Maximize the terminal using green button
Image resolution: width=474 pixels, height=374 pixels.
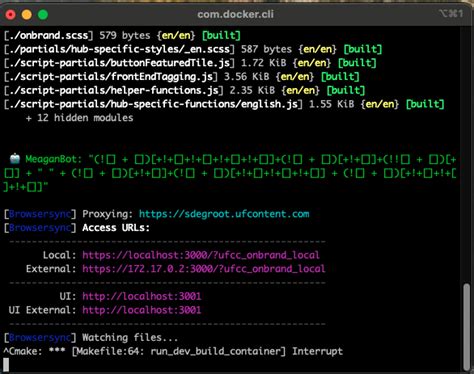43,15
